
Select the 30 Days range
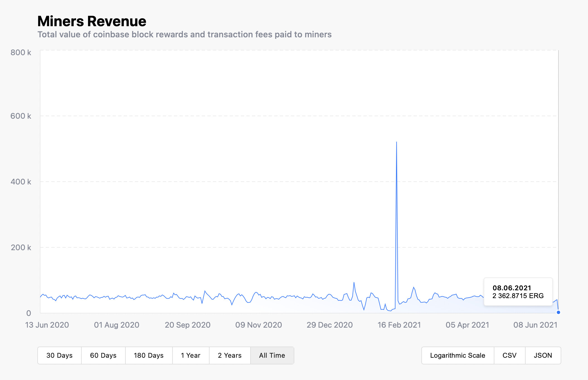click(x=59, y=355)
